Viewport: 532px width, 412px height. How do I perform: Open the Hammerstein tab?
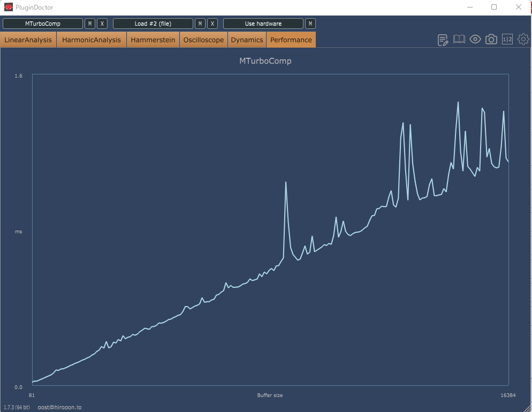tap(153, 40)
